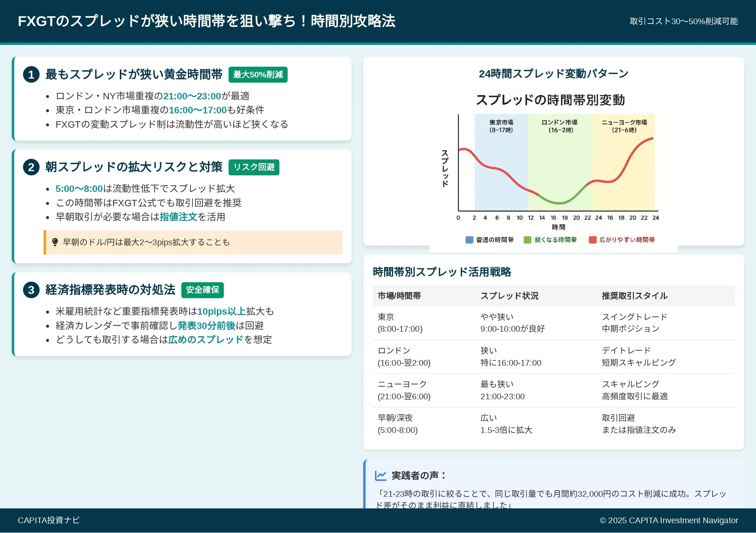Viewport: 756px width, 533px height.
Task: Click the リスク回避 green badge
Action: pos(254,167)
